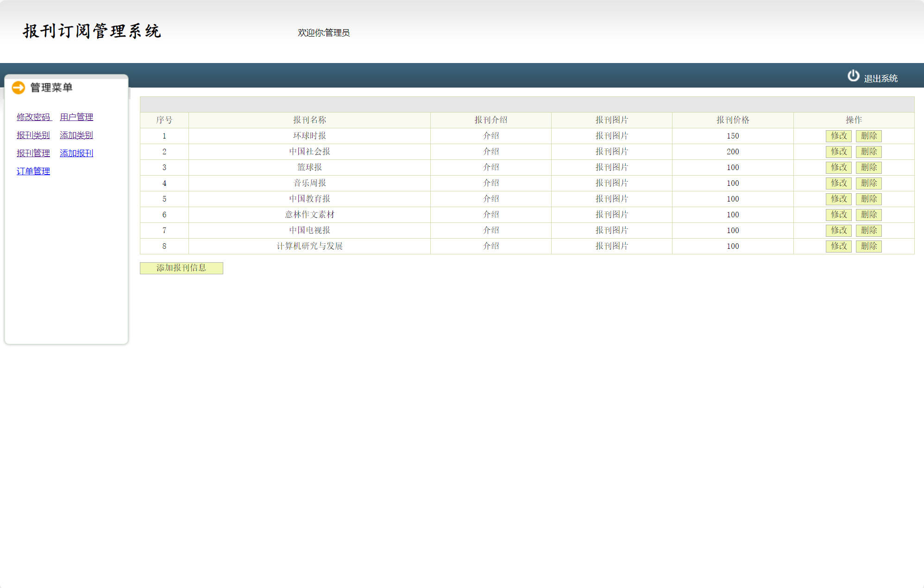924x588 pixels.
Task: Open 添加类别 in sidebar menu
Action: pyautogui.click(x=76, y=135)
